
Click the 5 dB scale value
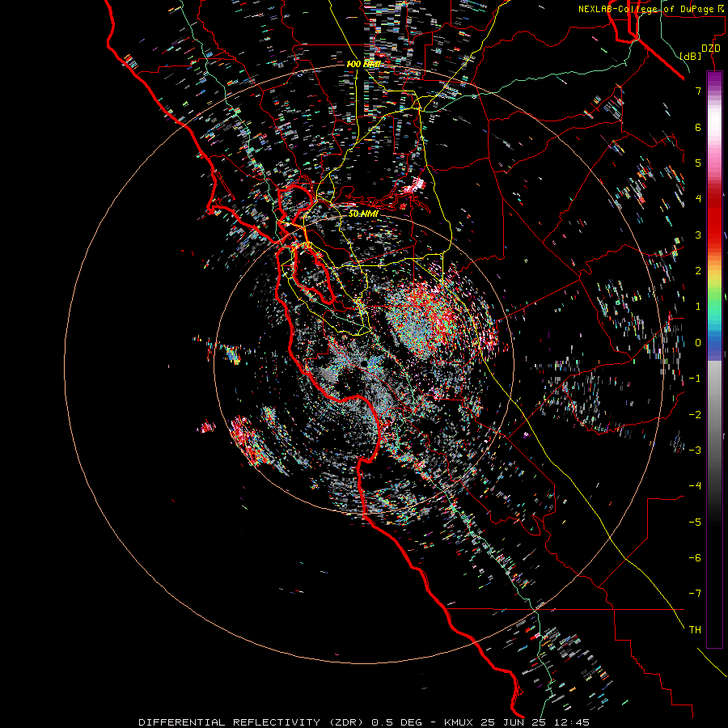[x=698, y=163]
